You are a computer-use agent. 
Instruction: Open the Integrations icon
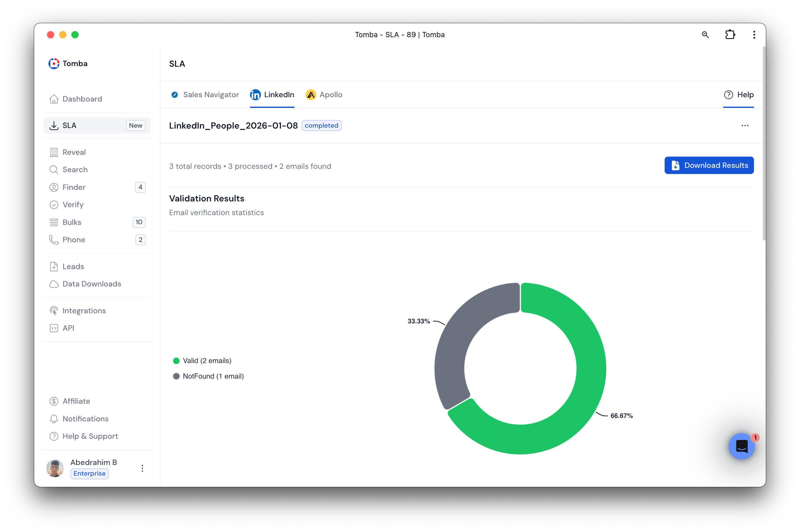click(x=54, y=311)
